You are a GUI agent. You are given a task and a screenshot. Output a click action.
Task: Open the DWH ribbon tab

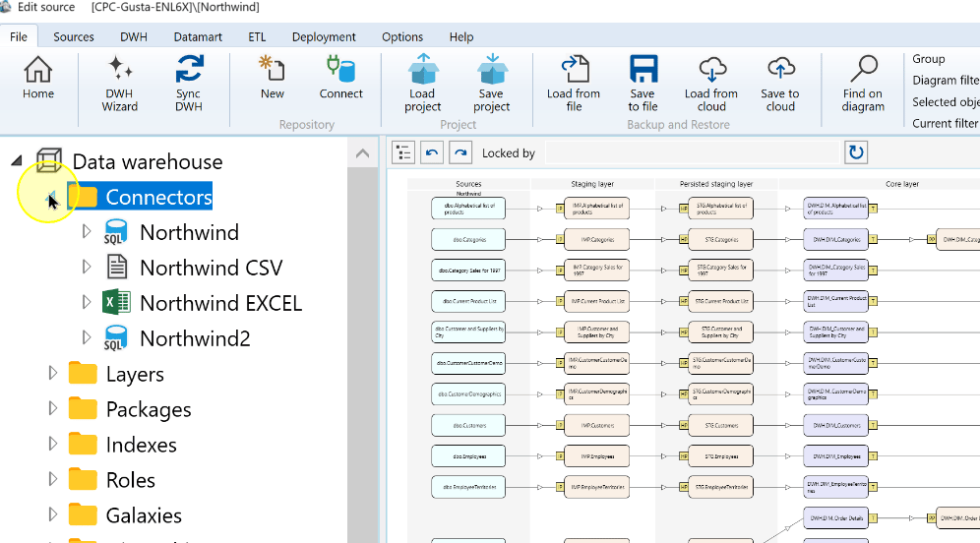coord(134,36)
